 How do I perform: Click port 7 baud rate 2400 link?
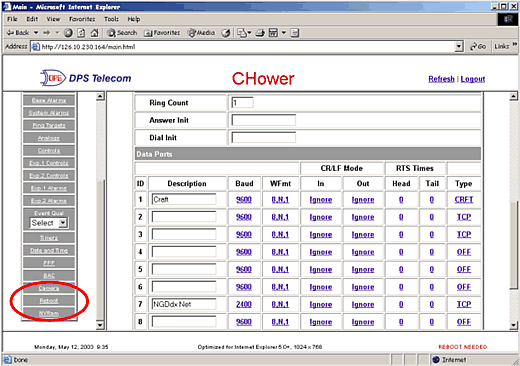tap(244, 304)
